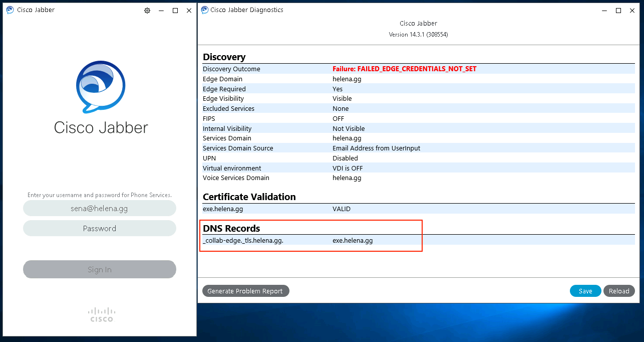Maximize the Cisco Jabber login window
This screenshot has width=644, height=342.
coord(175,11)
